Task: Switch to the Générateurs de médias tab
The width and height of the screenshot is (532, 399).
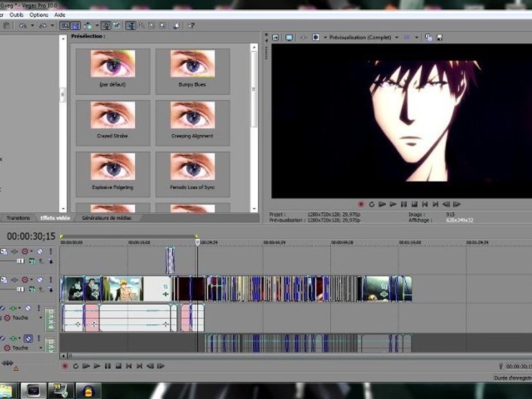Action: (x=106, y=218)
